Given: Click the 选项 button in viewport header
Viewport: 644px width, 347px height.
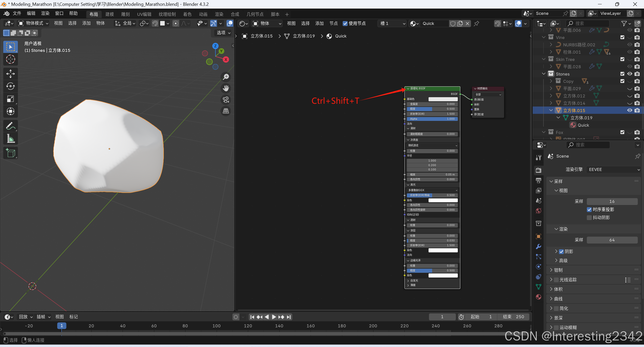Looking at the screenshot, I should pyautogui.click(x=223, y=33).
